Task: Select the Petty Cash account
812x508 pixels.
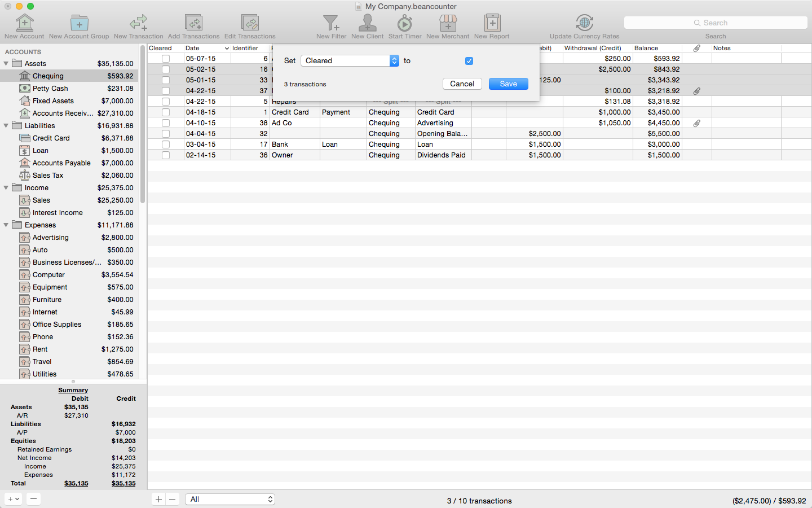Action: click(50, 89)
